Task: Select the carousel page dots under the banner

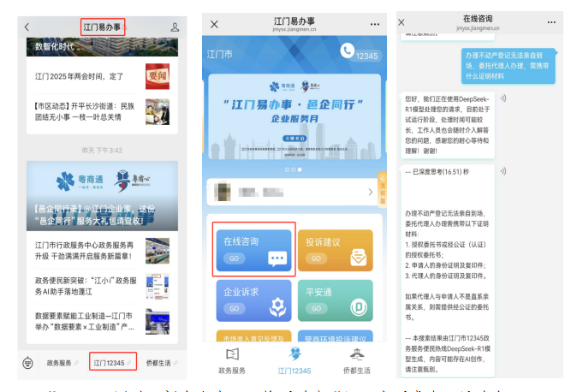Action: [x=292, y=169]
